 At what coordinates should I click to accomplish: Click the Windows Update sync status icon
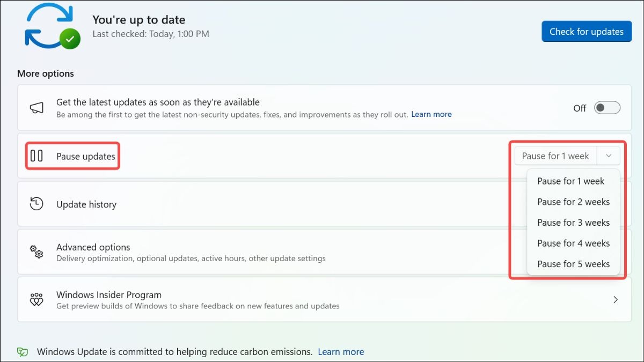point(52,26)
